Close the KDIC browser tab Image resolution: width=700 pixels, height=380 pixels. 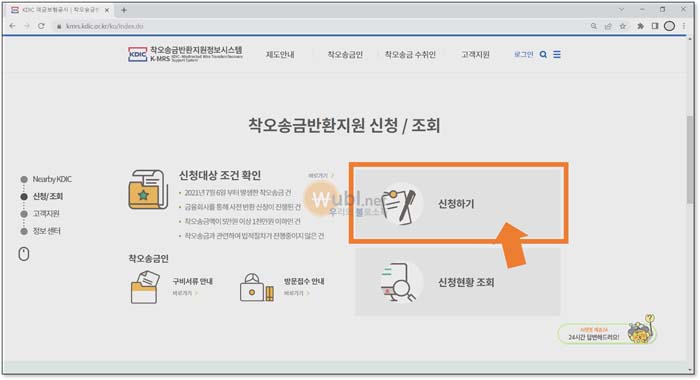tap(107, 10)
